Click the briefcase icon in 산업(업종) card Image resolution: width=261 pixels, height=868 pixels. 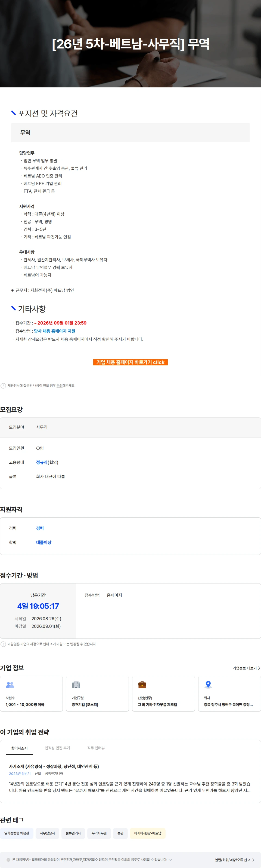tap(142, 685)
